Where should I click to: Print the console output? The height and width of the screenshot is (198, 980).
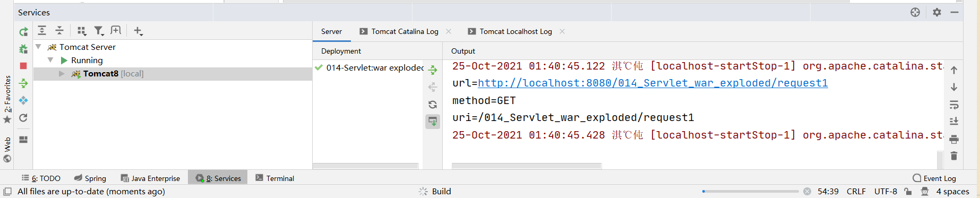953,139
